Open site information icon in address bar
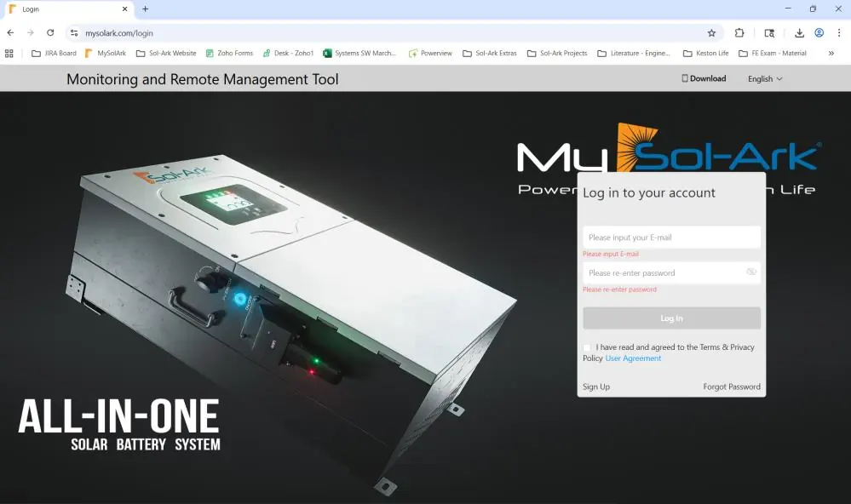The width and height of the screenshot is (851, 504). click(74, 33)
